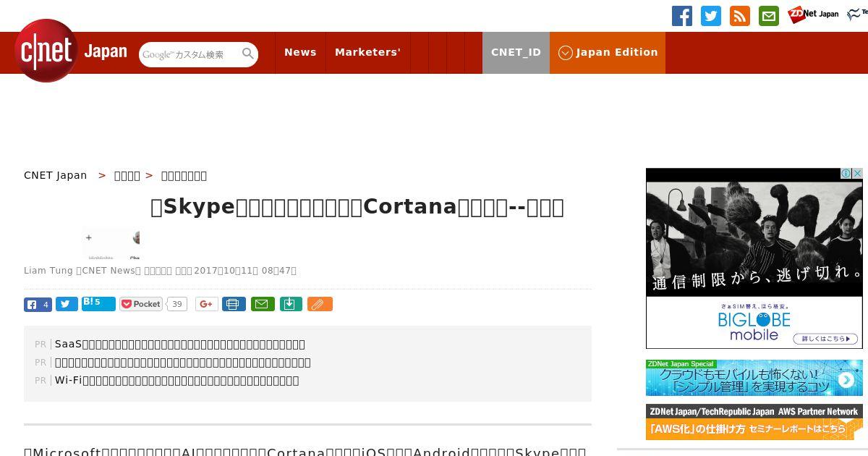
Task: Download article with teal download icon
Action: [290, 304]
